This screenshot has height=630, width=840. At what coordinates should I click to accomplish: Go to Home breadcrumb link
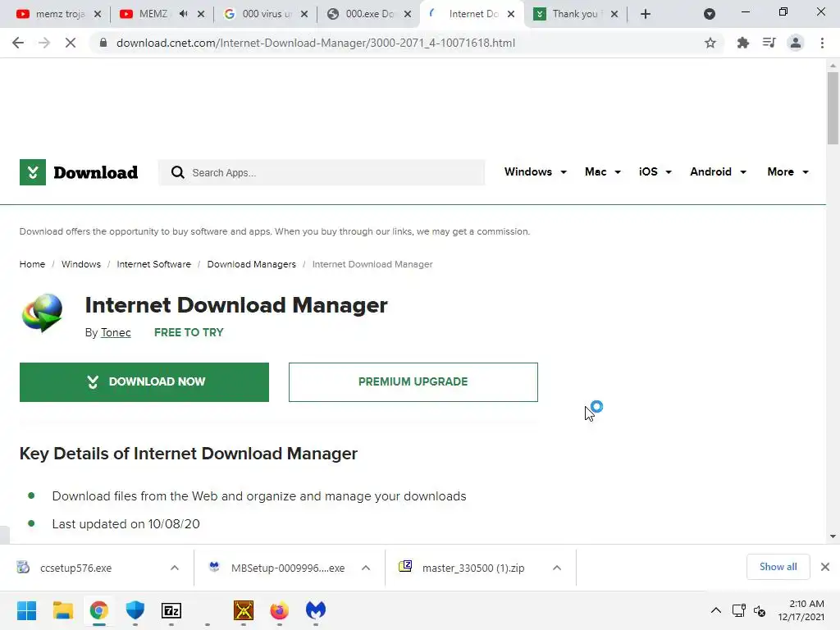32,264
